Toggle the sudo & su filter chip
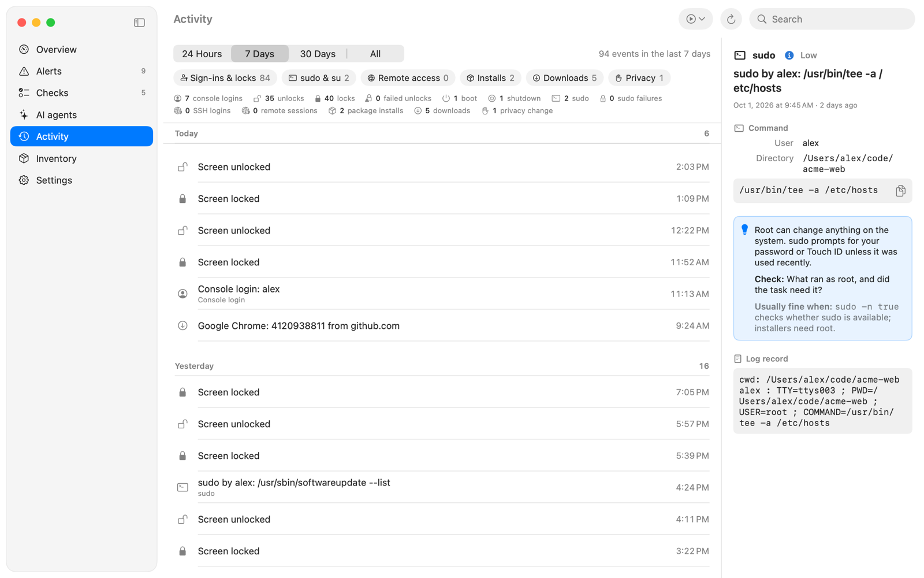Image resolution: width=924 pixels, height=578 pixels. [x=319, y=78]
